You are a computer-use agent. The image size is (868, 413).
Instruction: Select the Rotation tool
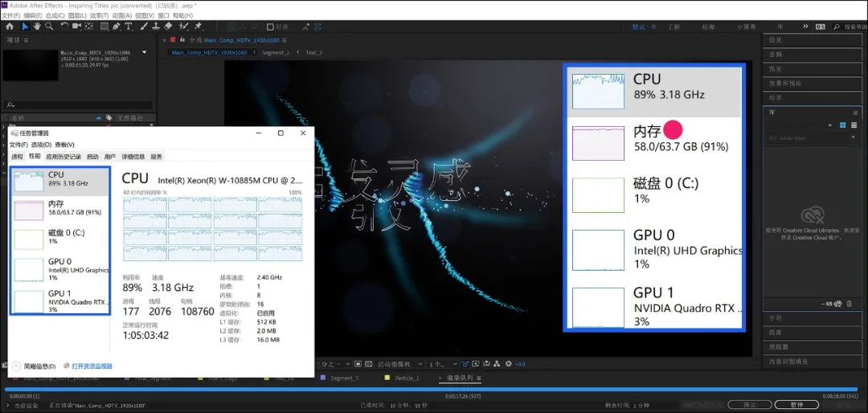pos(63,27)
